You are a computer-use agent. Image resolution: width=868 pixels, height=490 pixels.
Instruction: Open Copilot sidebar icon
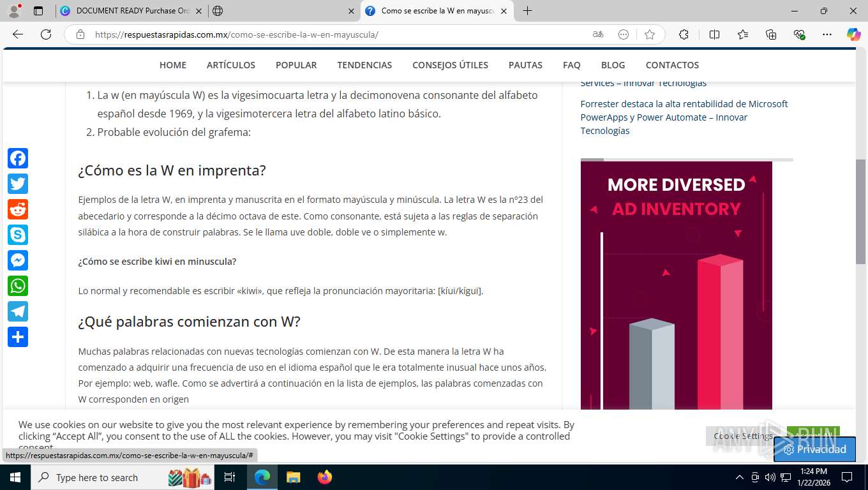[853, 34]
